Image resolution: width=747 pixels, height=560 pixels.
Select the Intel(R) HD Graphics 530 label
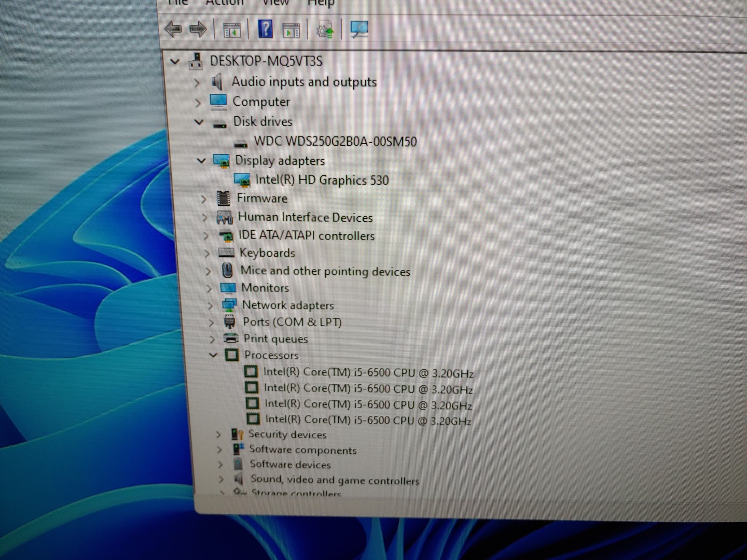[x=322, y=180]
